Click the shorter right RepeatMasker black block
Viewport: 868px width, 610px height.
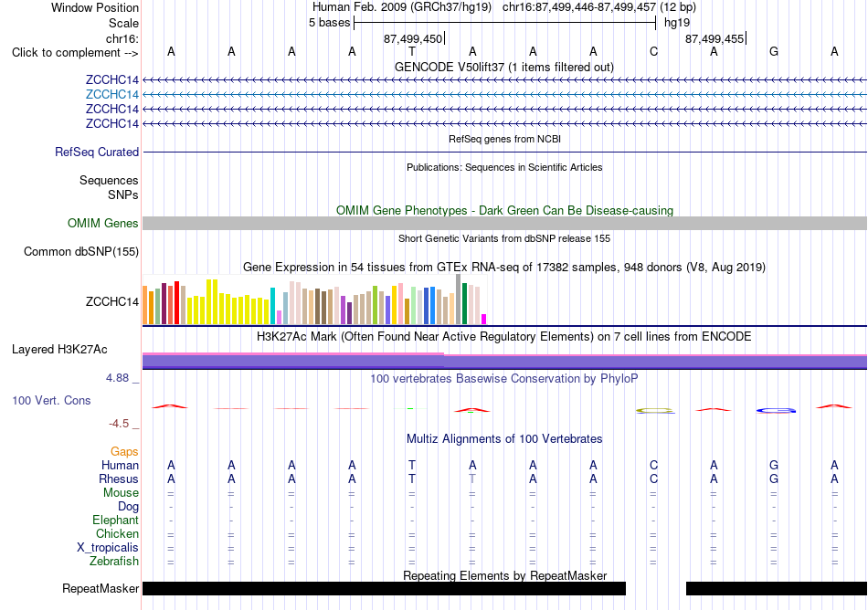coord(777,588)
